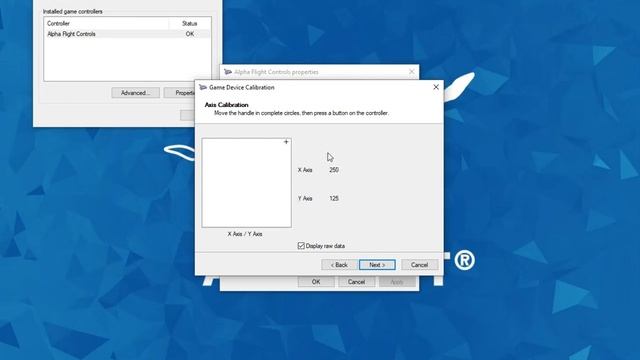The image size is (640, 360).
Task: Uncheck the Display raw data checkbox
Action: coord(301,246)
